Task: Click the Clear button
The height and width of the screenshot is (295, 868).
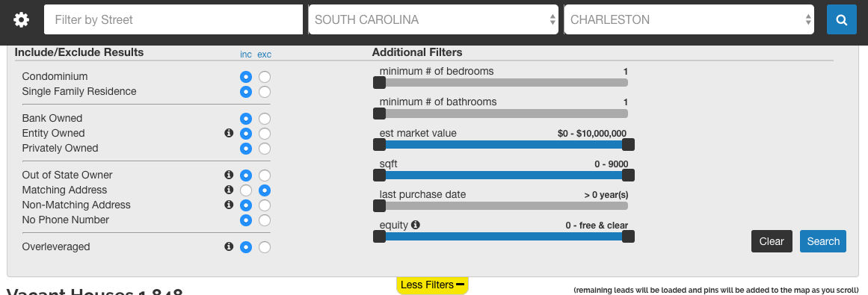Action: click(772, 241)
